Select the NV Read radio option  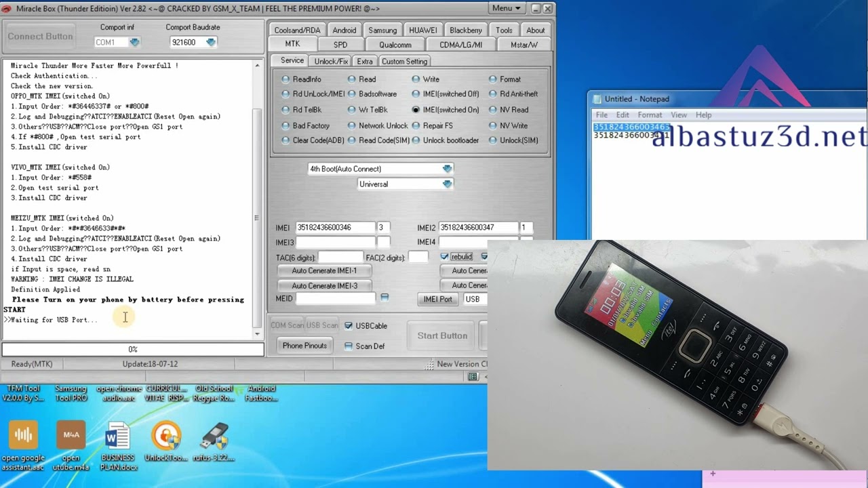493,110
